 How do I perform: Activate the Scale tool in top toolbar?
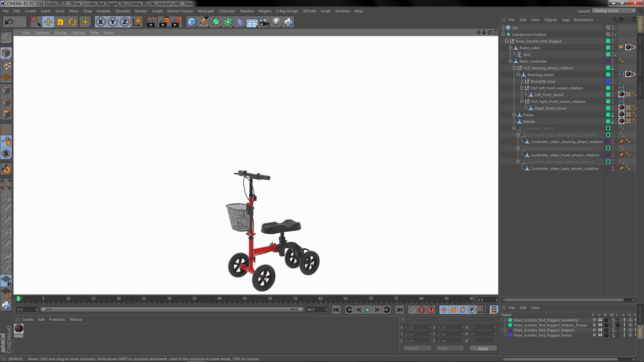[x=60, y=22]
